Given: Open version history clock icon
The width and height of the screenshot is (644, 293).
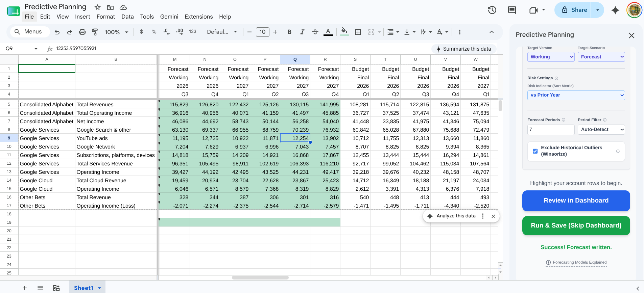Looking at the screenshot, I should (492, 10).
